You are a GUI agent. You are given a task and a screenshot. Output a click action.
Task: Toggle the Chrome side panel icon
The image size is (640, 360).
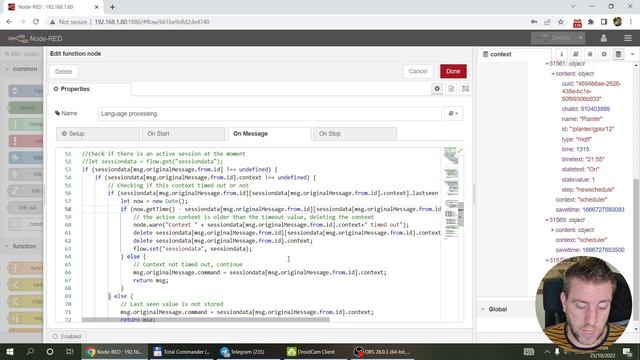coord(604,22)
